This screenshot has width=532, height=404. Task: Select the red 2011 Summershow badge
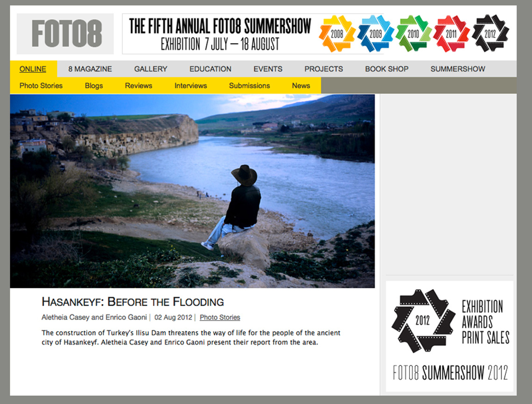coord(451,34)
